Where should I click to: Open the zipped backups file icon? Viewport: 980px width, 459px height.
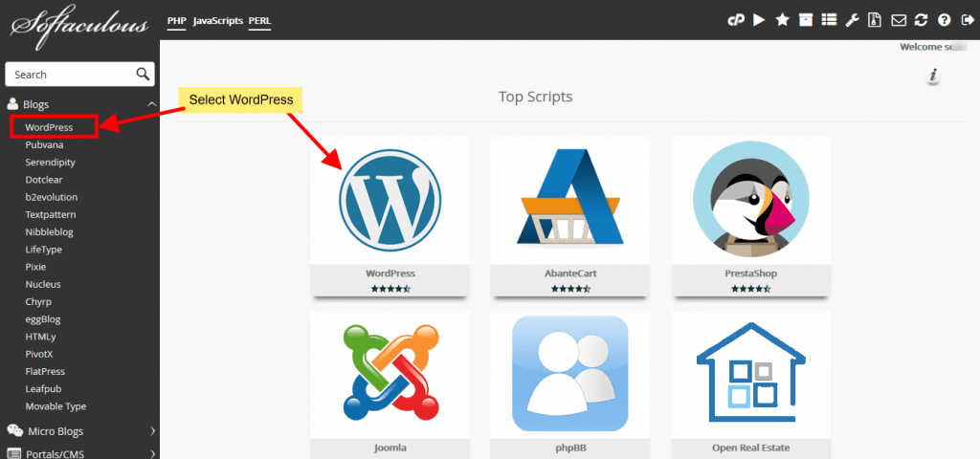click(875, 20)
